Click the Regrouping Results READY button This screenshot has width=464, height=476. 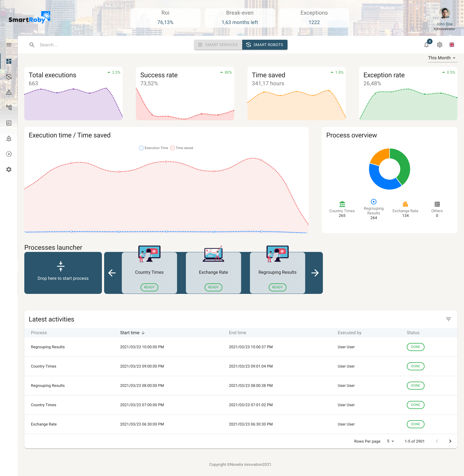278,287
